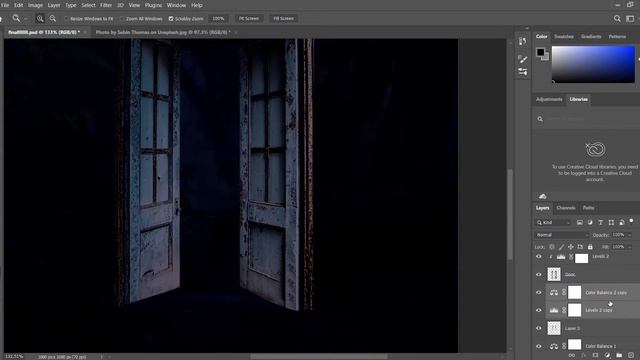Screen dimensions: 640x360
Task: Filter layers by adjustment layers icon
Action: point(590,222)
